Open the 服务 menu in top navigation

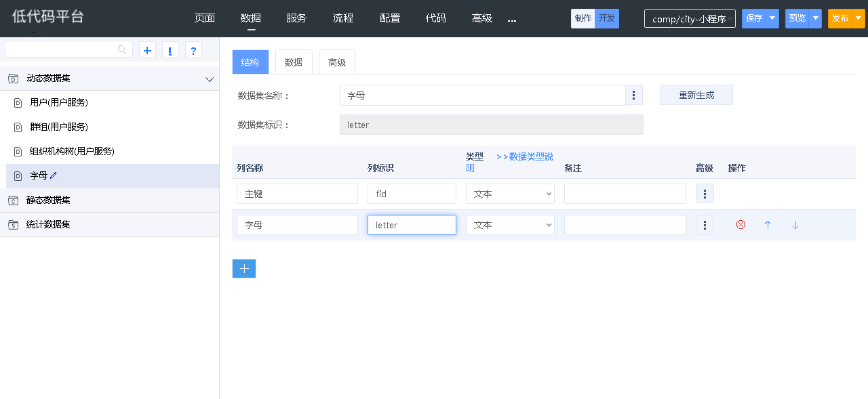tap(296, 19)
